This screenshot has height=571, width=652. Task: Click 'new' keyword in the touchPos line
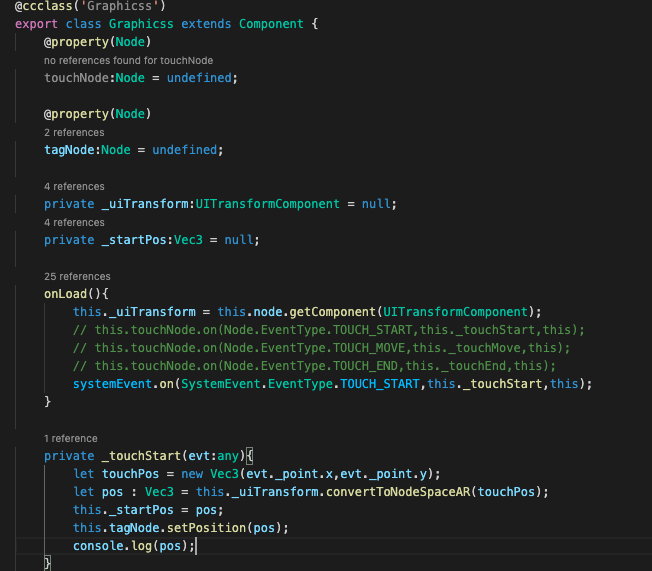point(192,474)
